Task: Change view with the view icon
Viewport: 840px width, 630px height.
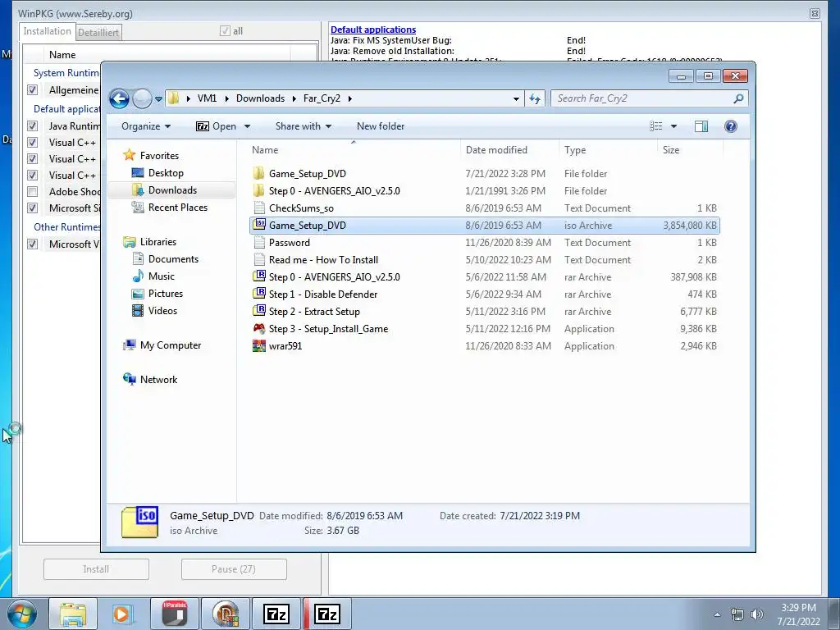Action: [x=655, y=126]
